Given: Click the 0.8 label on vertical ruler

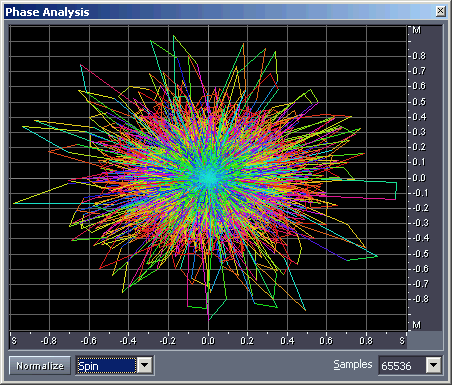Looking at the screenshot, I should click(x=419, y=56).
